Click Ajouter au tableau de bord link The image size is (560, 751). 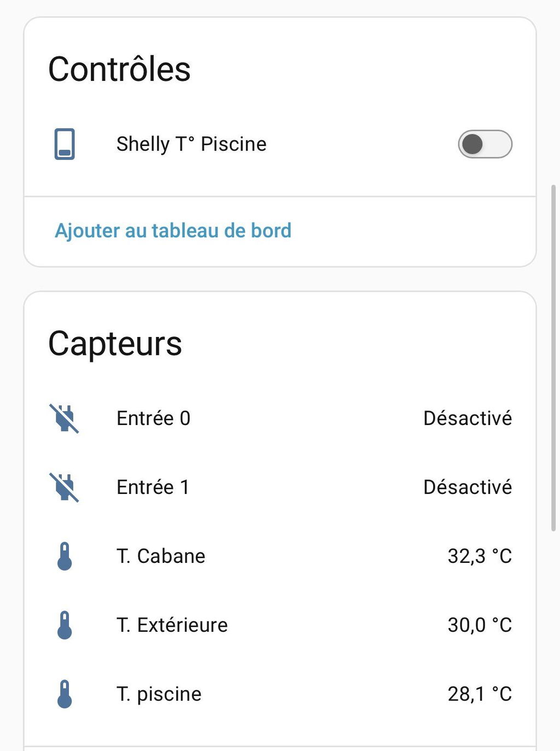173,231
